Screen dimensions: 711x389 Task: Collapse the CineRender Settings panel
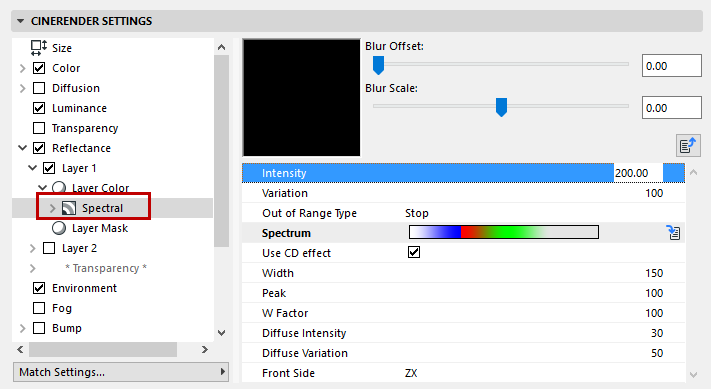[x=20, y=21]
